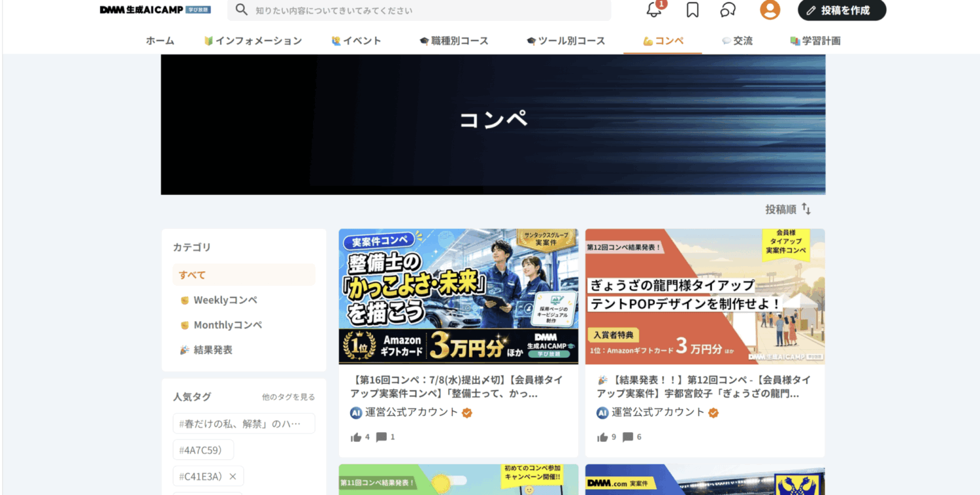
Task: Open the インフォメーション tab
Action: 253,41
